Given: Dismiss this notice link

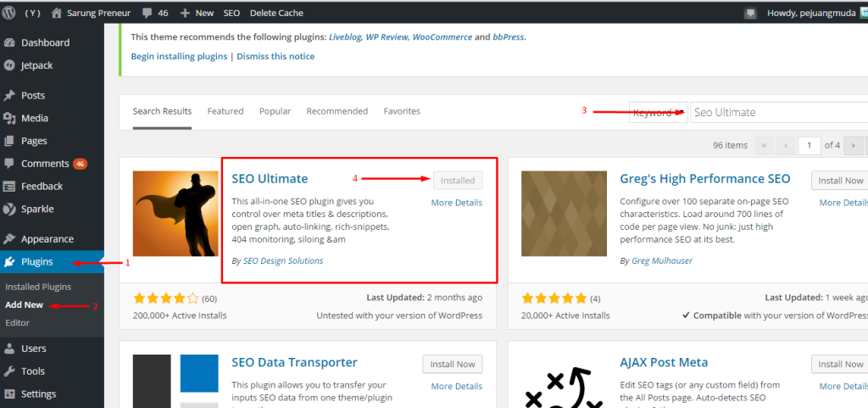Looking at the screenshot, I should point(275,57).
